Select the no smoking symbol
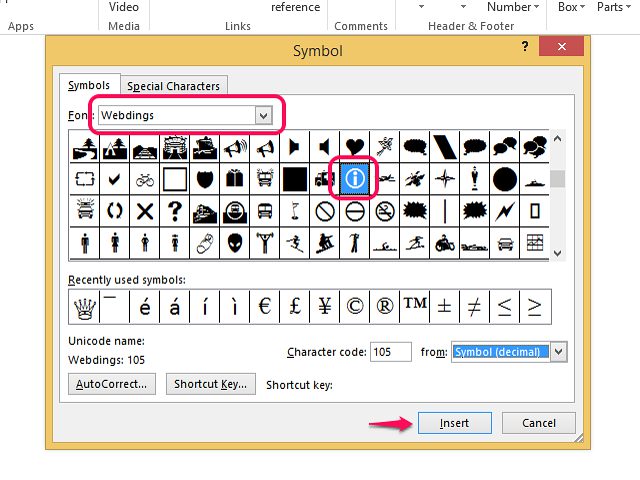Image resolution: width=640 pixels, height=480 pixels. (384, 211)
